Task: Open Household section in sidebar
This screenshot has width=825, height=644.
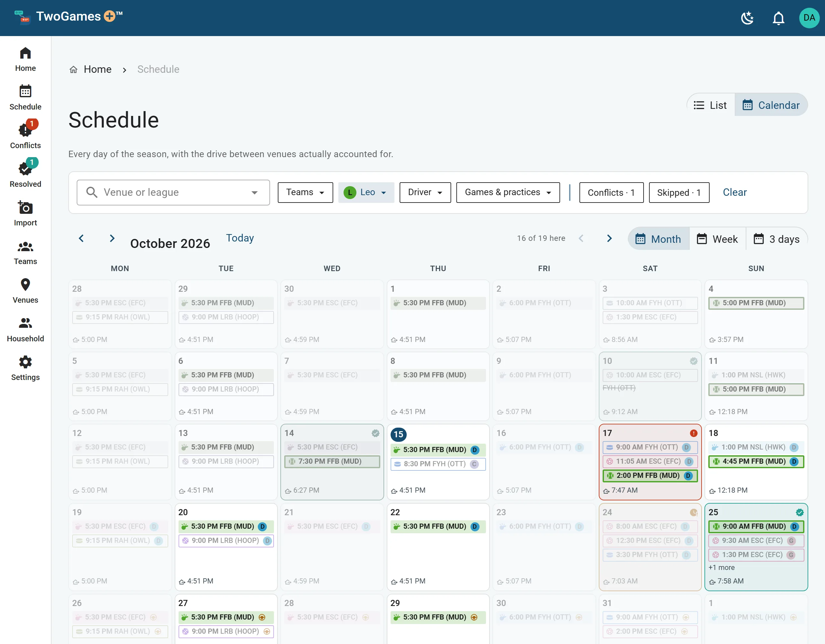Action: click(x=25, y=328)
